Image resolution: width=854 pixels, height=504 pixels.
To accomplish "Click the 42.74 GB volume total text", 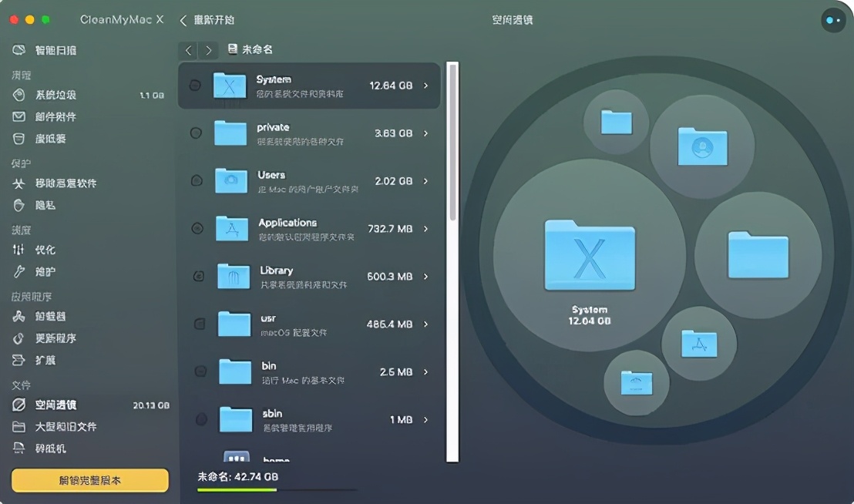I will pyautogui.click(x=238, y=477).
